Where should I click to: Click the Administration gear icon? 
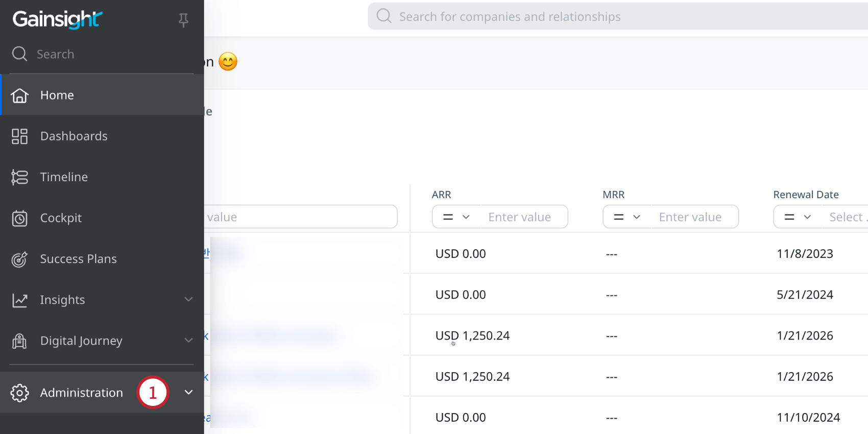point(19,393)
